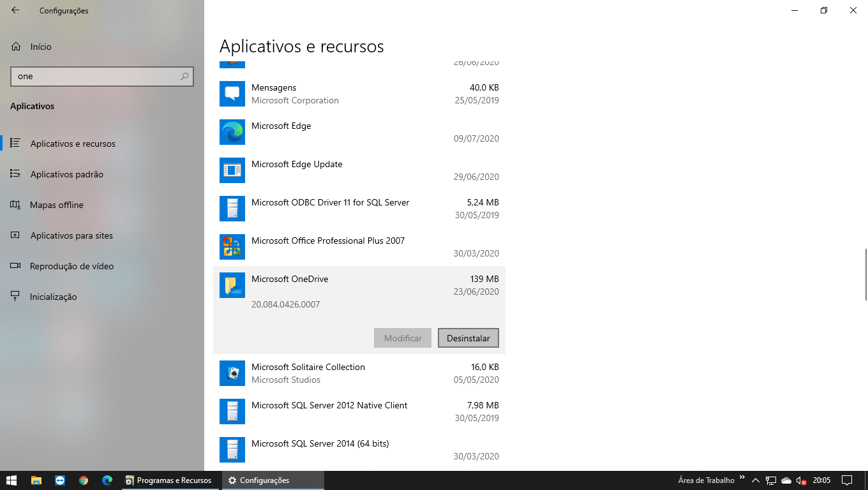Click the Microsoft OneDrive app icon
868x490 pixels.
click(232, 285)
